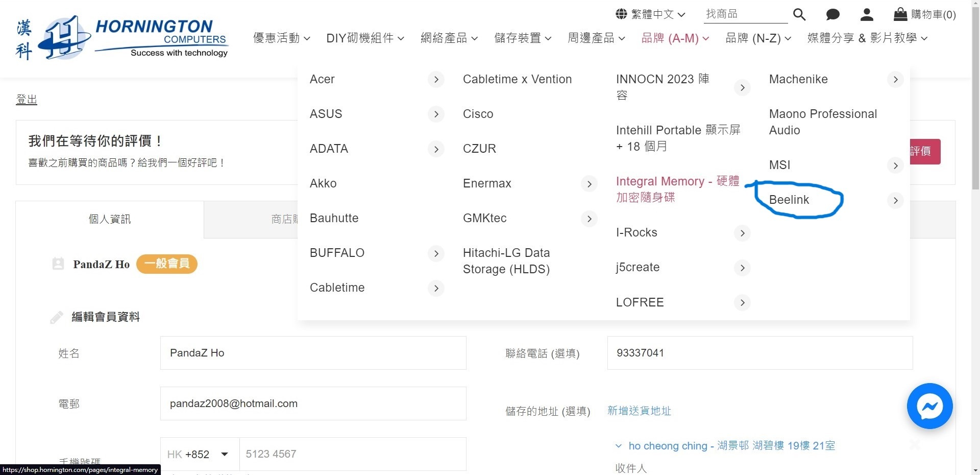Select the CZUR brand
This screenshot has width=980, height=475.
click(x=479, y=149)
